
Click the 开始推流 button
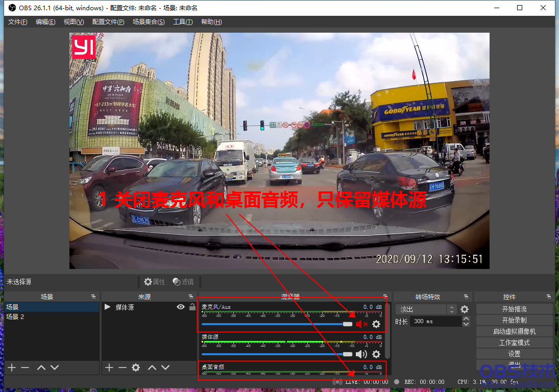(514, 309)
